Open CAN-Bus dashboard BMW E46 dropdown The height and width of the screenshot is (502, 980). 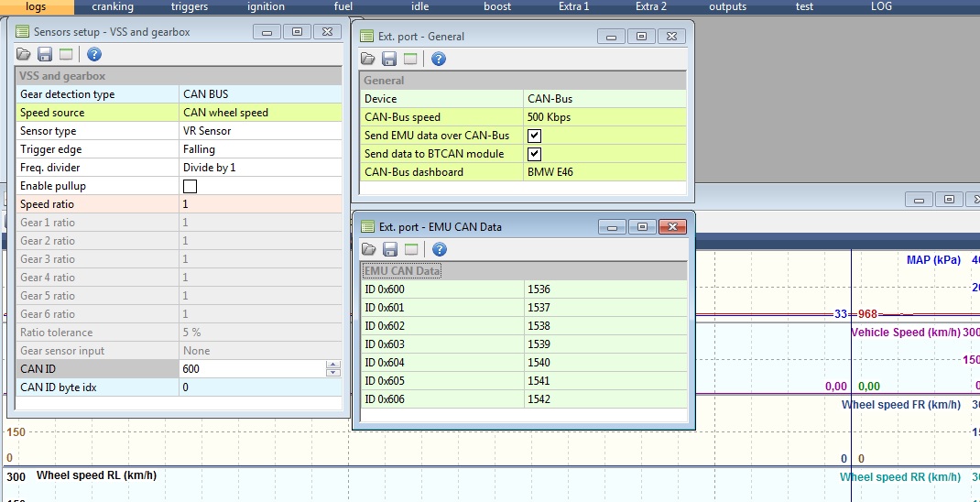click(x=604, y=172)
